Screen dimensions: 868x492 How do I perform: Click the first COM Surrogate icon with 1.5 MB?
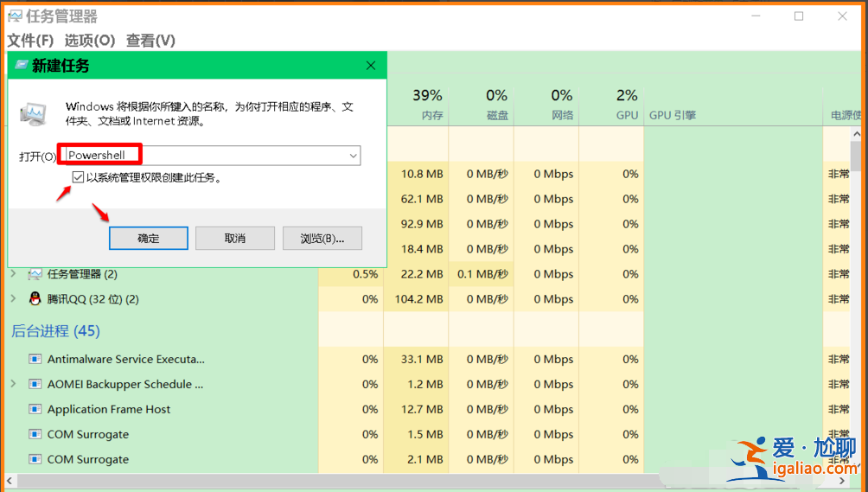[x=35, y=434]
